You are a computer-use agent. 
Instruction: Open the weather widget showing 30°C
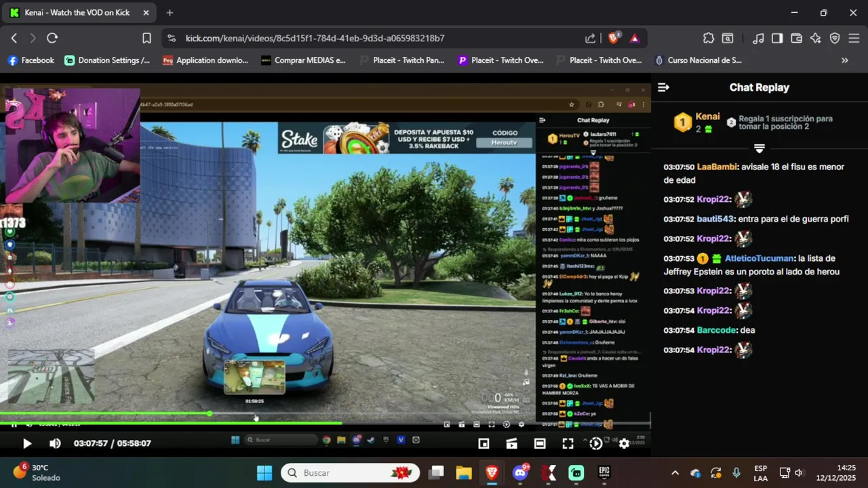pyautogui.click(x=37, y=472)
